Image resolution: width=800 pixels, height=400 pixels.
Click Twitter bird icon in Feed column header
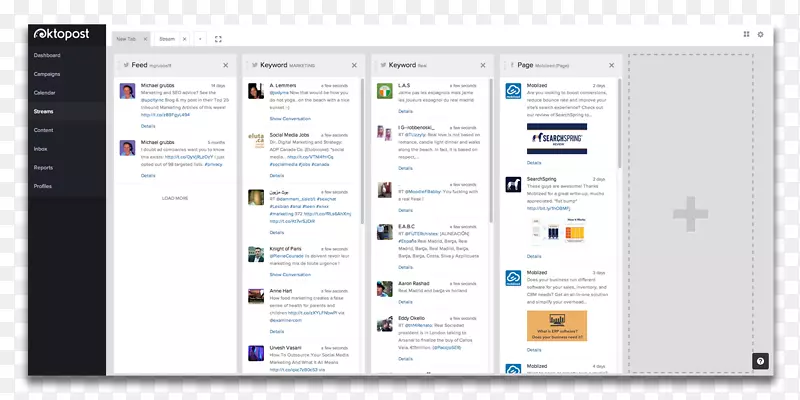(126, 65)
